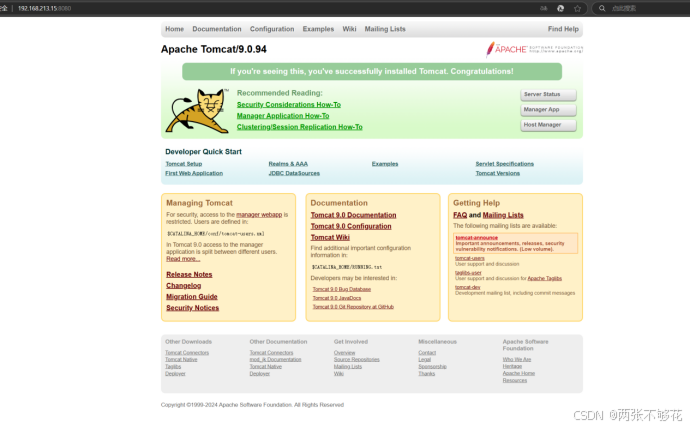This screenshot has width=690, height=429.
Task: Click the manager webapp link
Action: pos(259,215)
